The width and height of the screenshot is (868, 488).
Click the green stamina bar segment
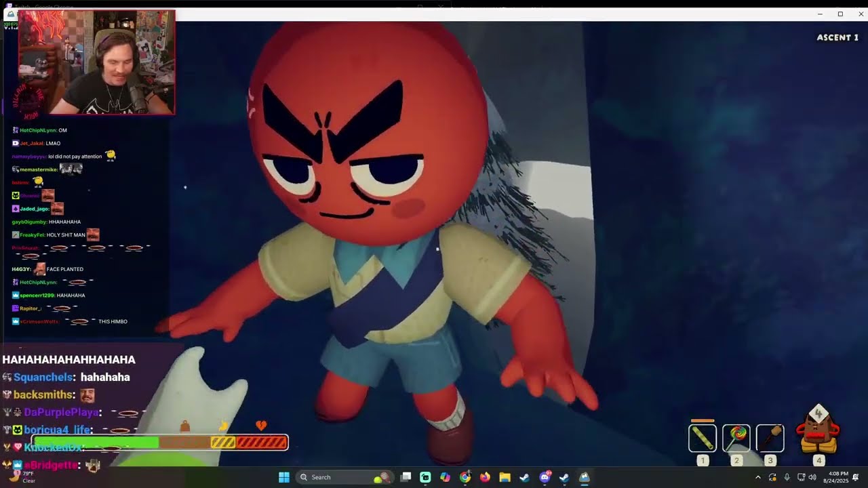pos(96,443)
